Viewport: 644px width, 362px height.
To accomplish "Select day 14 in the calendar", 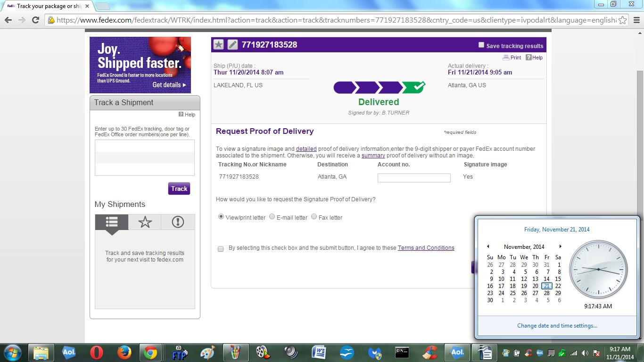I will point(547,279).
